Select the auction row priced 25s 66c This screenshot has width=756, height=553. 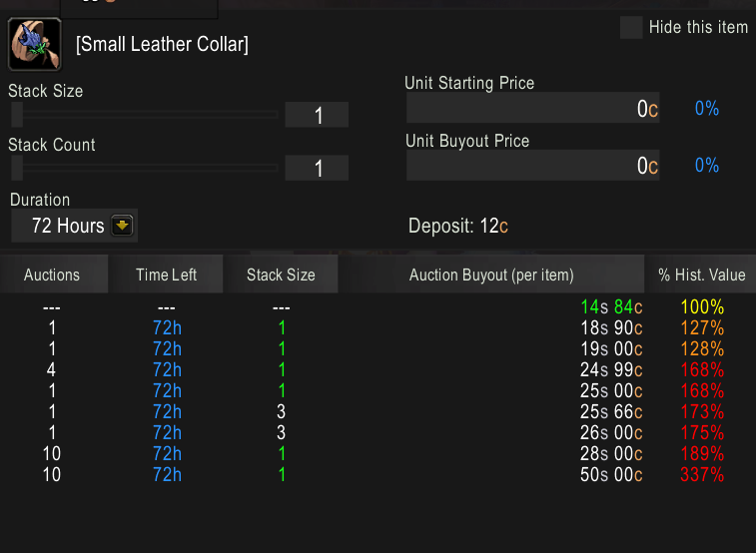[x=378, y=411]
